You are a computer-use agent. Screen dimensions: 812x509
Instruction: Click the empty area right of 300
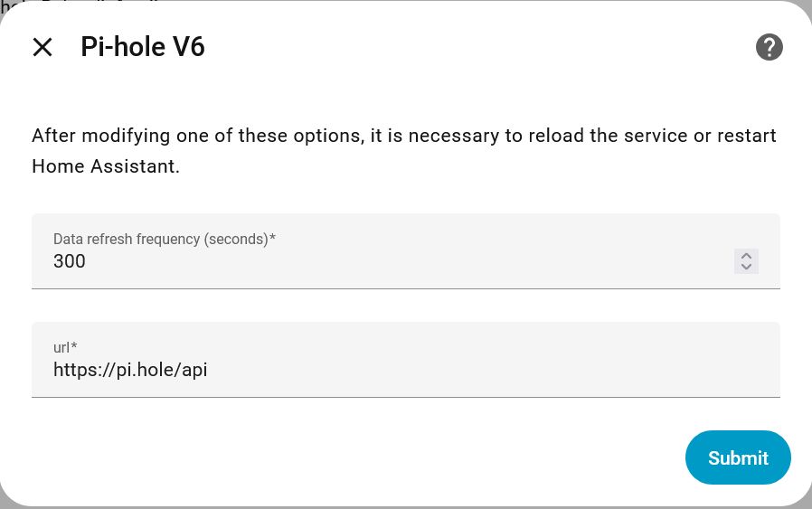pos(407,262)
